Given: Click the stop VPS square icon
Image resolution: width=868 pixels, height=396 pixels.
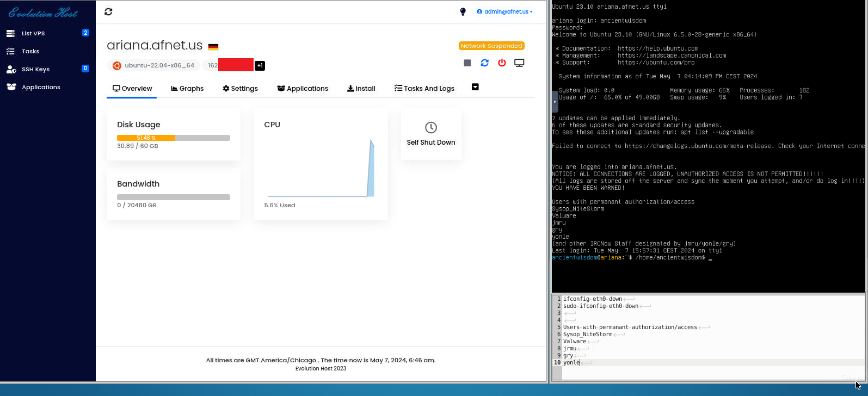Looking at the screenshot, I should point(467,63).
